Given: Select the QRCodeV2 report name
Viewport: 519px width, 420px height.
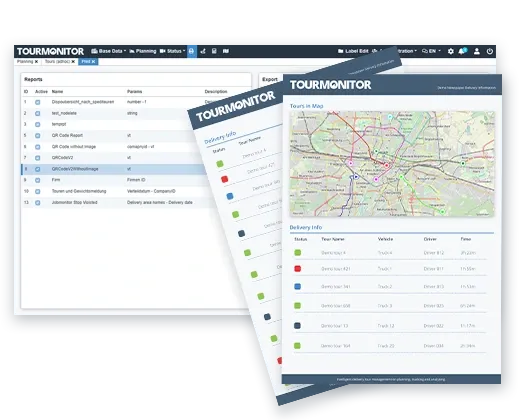Looking at the screenshot, I should (x=62, y=158).
